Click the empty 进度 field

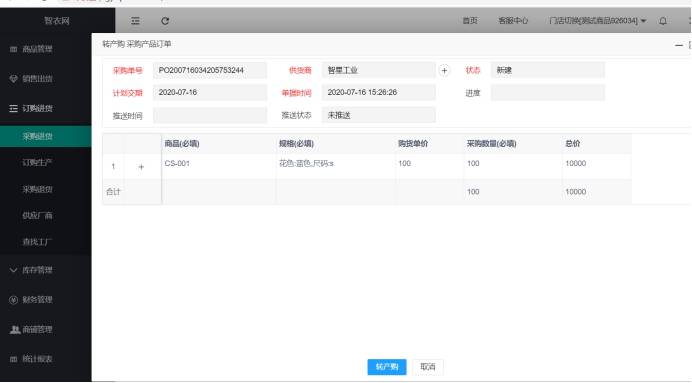[548, 93]
